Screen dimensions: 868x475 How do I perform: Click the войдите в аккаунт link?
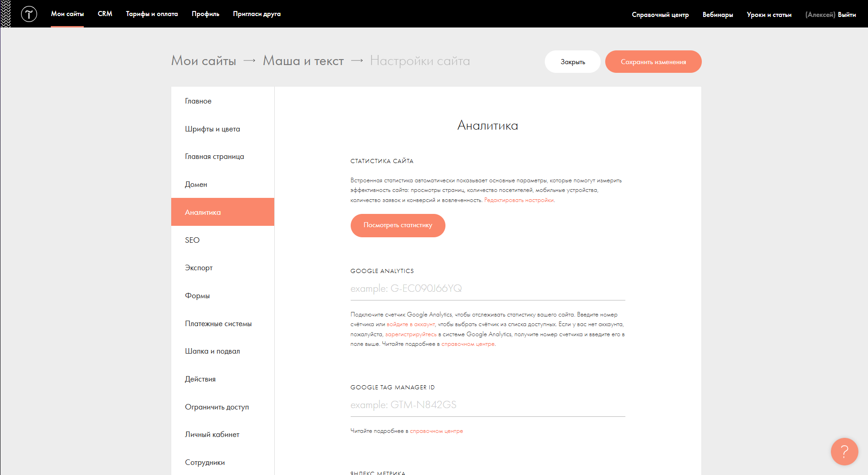click(x=411, y=324)
